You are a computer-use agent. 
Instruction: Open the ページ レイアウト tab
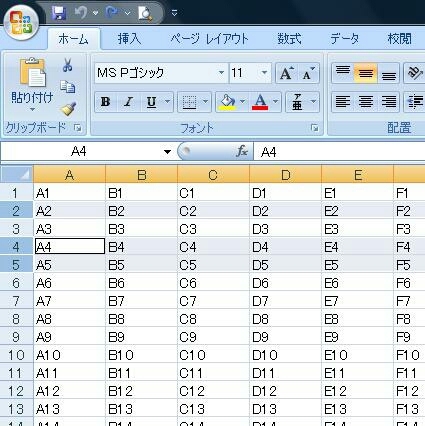click(x=209, y=39)
